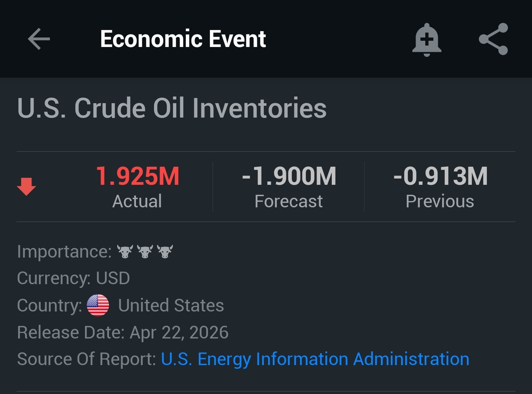Select the Economic Event header title
532x394 pixels.
click(183, 39)
